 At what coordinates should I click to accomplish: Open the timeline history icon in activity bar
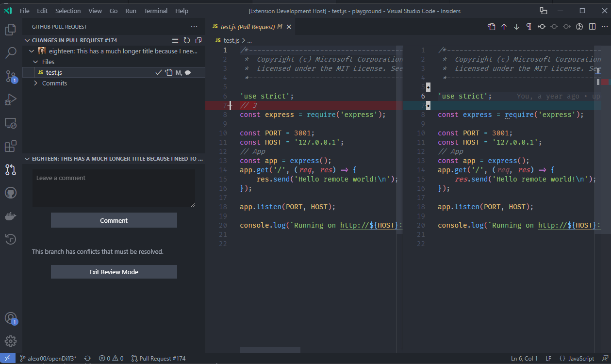[x=11, y=239]
